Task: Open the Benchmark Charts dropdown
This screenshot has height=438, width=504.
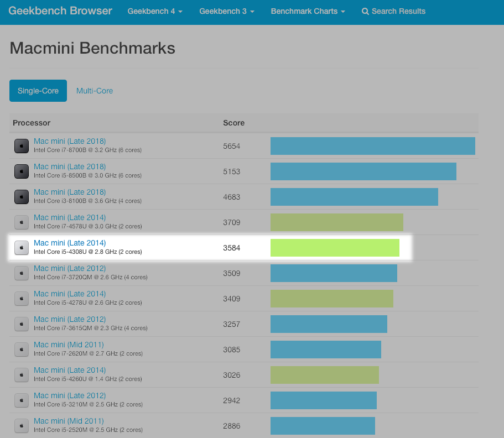Action: pos(308,12)
